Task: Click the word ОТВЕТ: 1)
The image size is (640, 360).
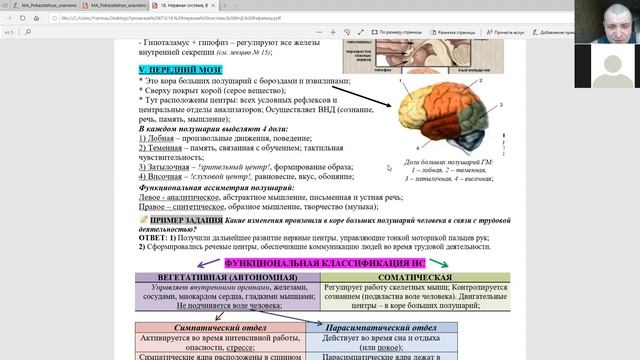Action: click(x=157, y=238)
